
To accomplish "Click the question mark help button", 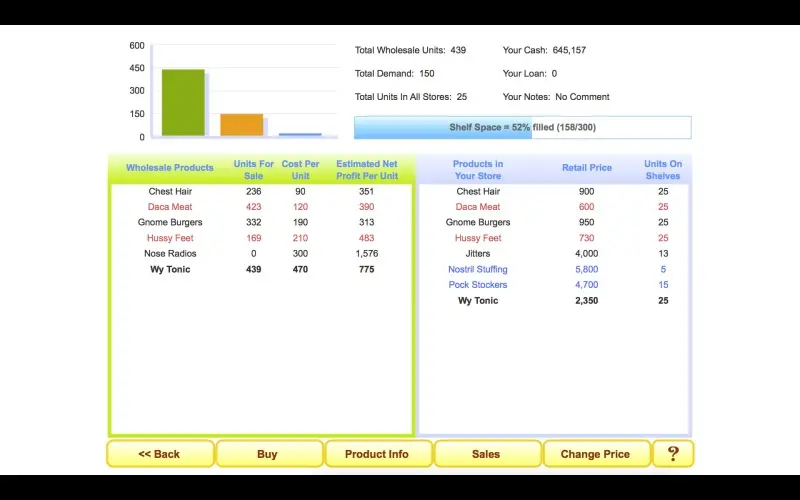I will [673, 454].
